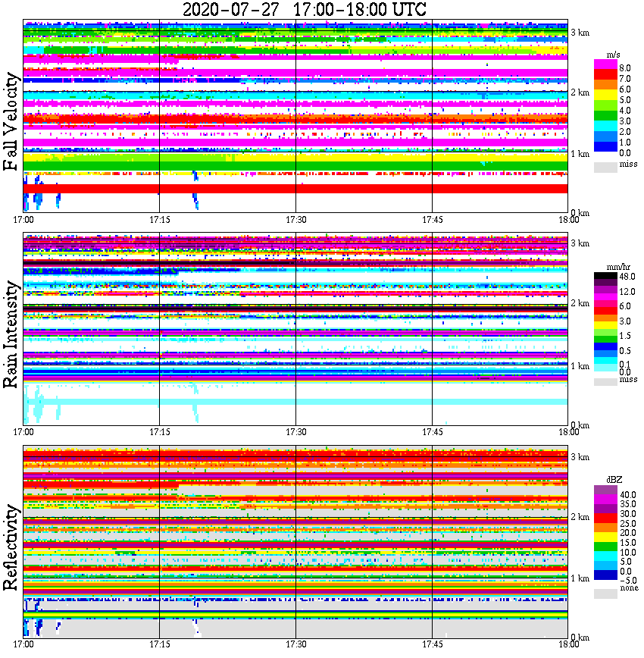Click the gray 'miss' swatch in the mm/hr legend
644x658 pixels.
(605, 382)
